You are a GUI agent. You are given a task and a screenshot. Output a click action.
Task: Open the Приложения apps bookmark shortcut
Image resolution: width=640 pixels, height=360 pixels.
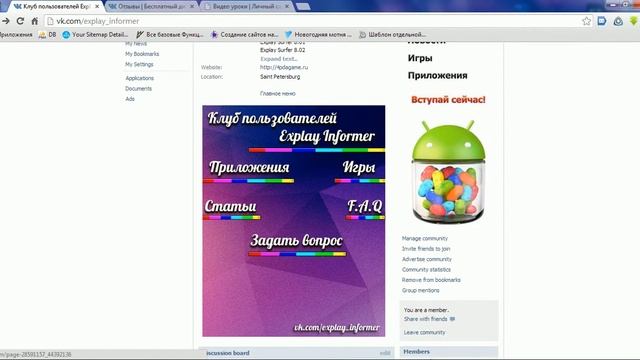click(x=16, y=35)
